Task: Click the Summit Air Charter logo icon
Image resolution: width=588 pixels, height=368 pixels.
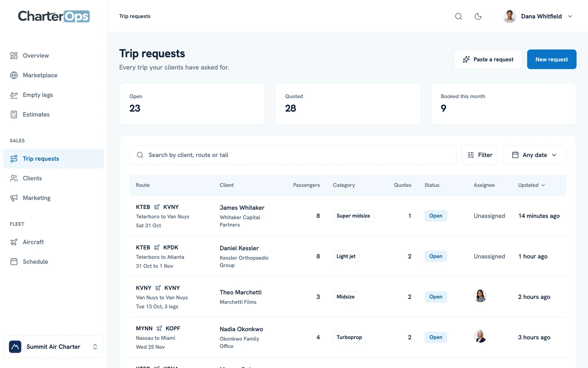Action: pyautogui.click(x=15, y=347)
